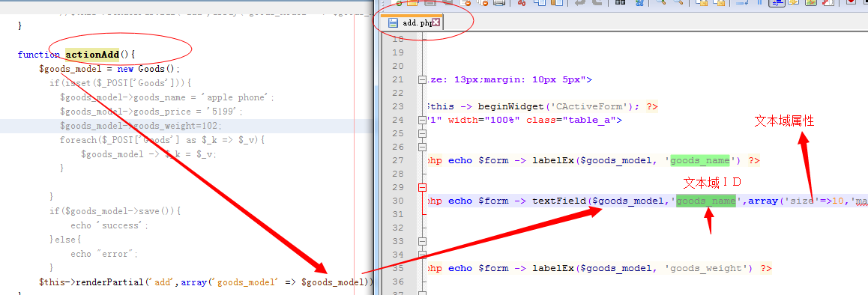868x295 pixels.
Task: Click the '$goods_model = new Goods();' line
Action: tap(109, 69)
